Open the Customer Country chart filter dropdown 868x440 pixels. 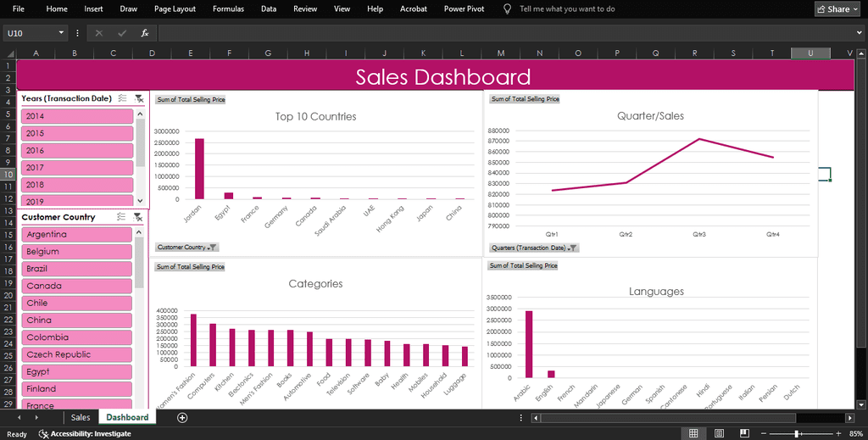coord(213,248)
